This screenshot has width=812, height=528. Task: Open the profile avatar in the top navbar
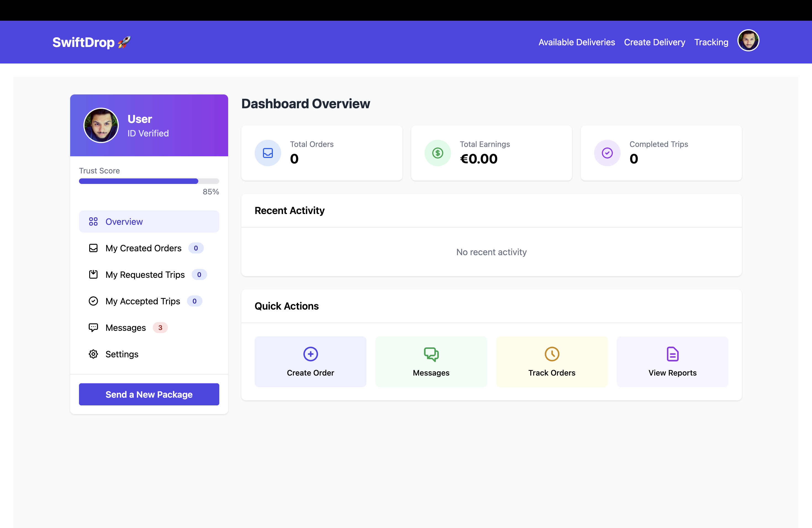point(748,41)
